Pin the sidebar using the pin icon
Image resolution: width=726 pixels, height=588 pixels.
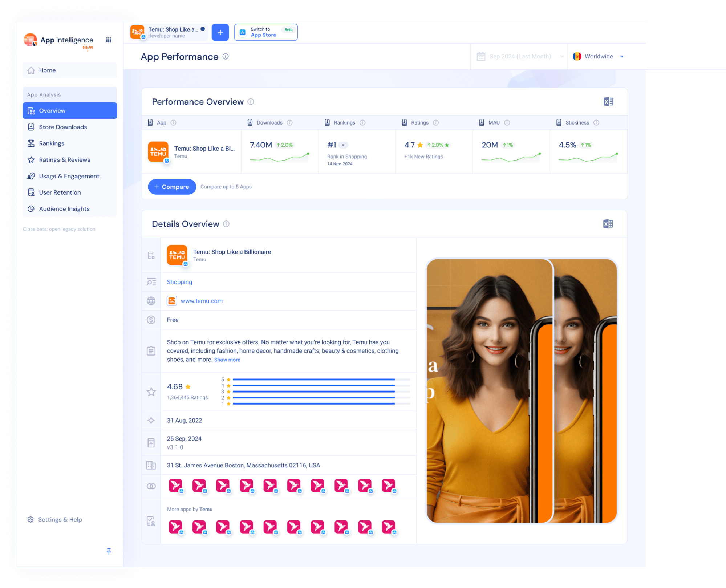point(109,551)
